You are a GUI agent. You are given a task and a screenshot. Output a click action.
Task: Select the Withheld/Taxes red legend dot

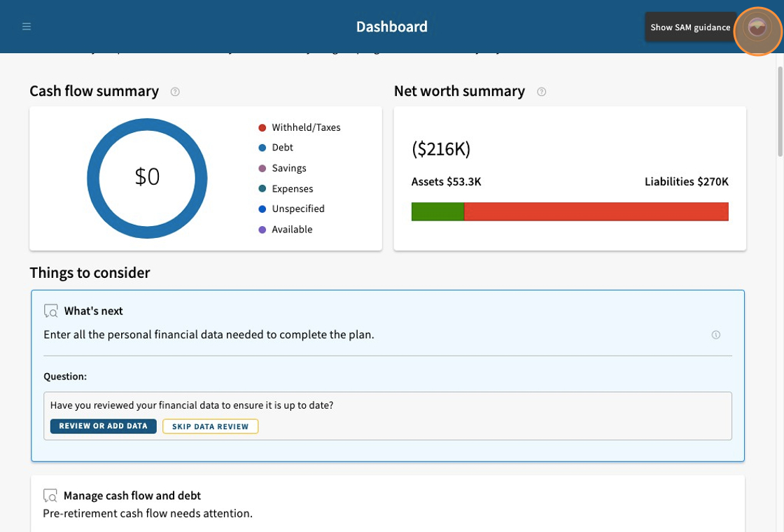click(x=262, y=127)
